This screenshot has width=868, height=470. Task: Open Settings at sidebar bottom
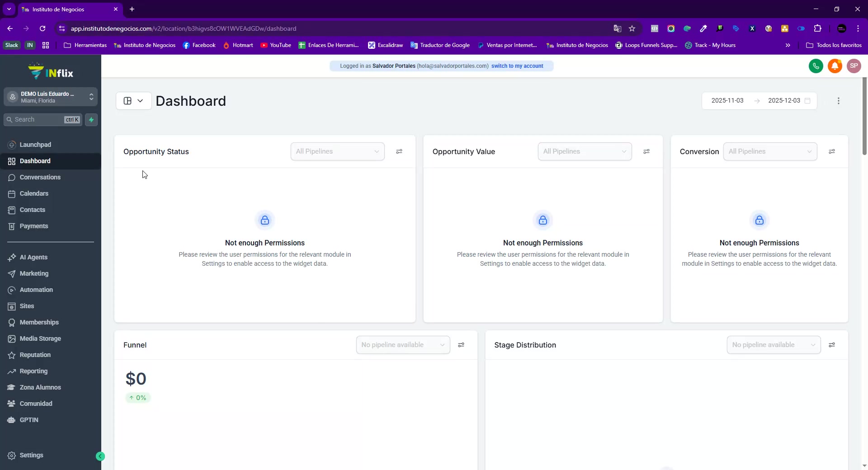pyautogui.click(x=31, y=456)
